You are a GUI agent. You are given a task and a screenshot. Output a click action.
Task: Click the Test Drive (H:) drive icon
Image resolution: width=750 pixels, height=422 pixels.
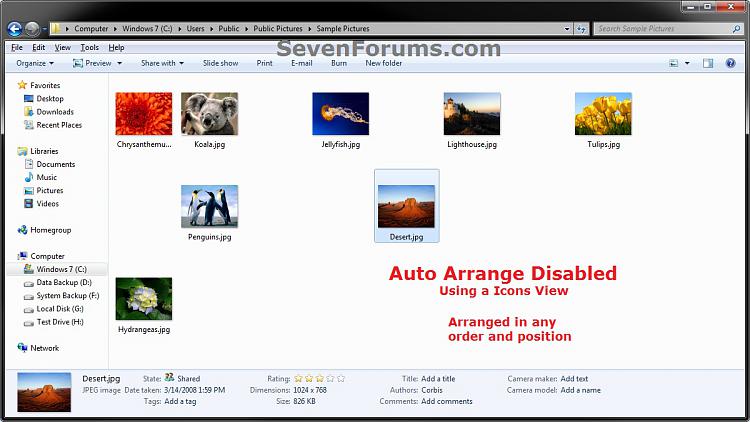(28, 322)
